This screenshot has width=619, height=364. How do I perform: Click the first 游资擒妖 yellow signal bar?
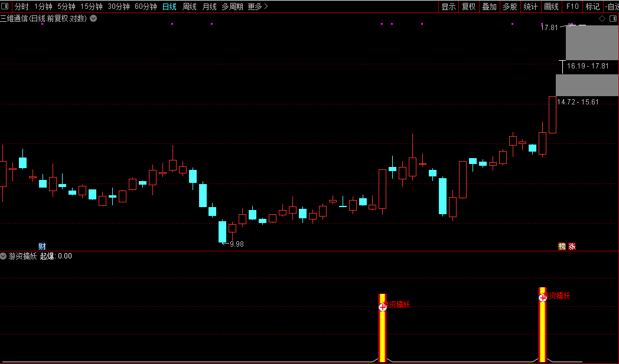[x=383, y=328]
